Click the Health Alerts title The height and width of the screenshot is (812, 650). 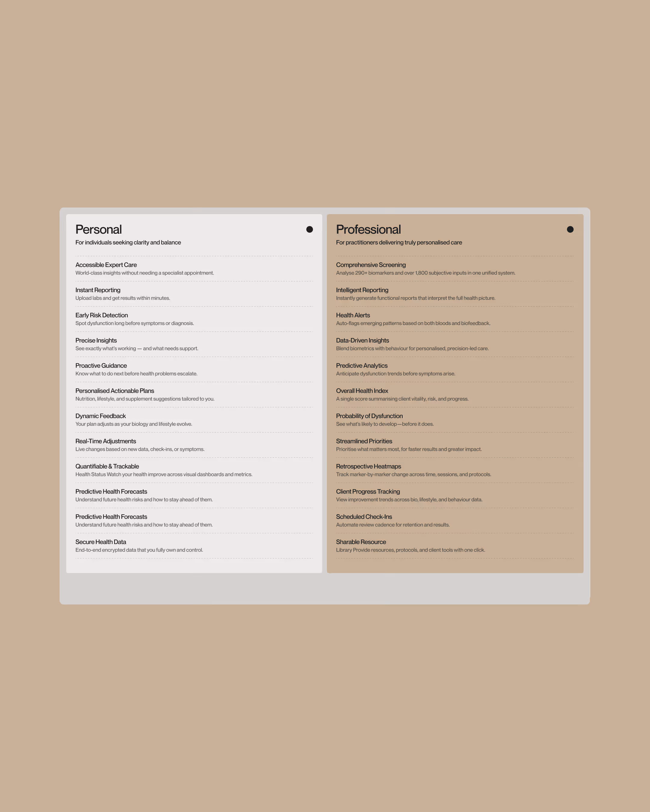click(353, 315)
